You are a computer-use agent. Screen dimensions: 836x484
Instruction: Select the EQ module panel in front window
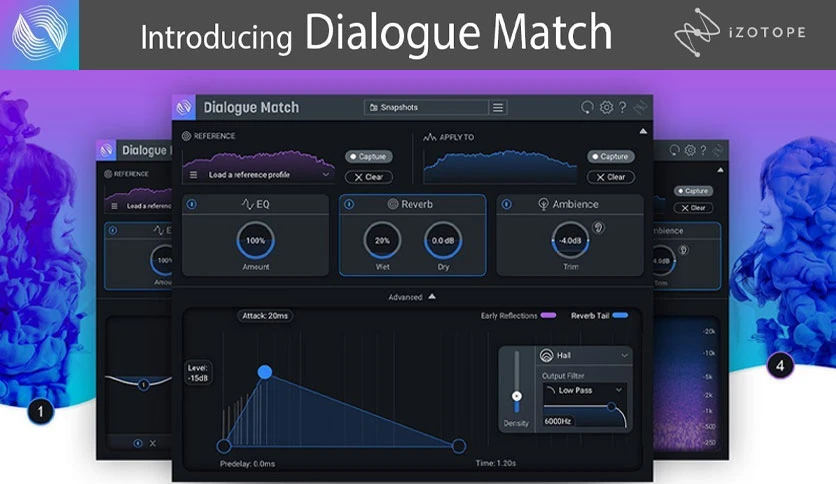pyautogui.click(x=255, y=235)
